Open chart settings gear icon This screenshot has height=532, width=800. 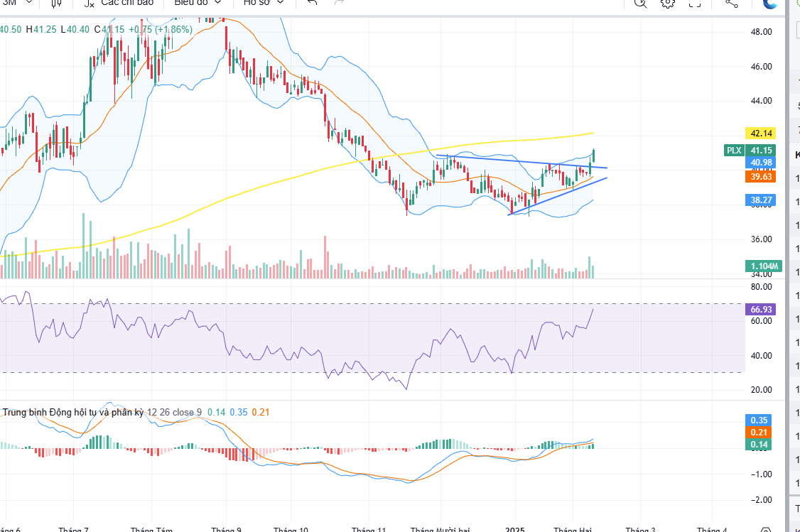tap(667, 3)
